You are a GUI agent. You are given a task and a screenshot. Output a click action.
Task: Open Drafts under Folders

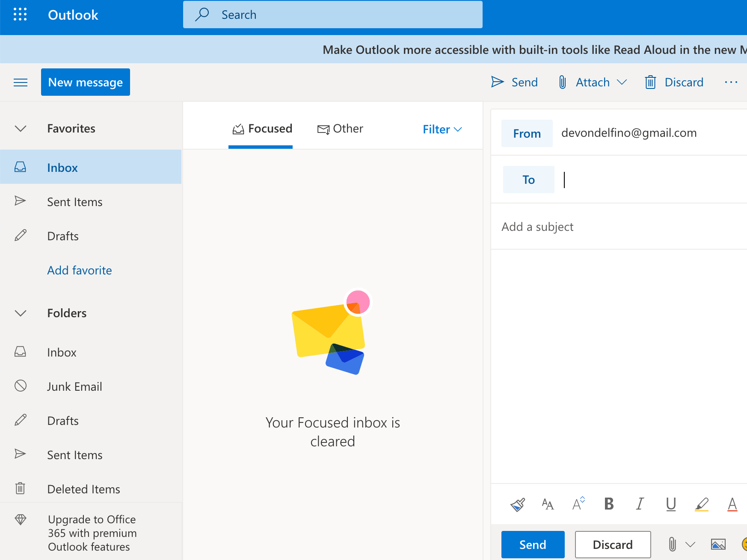[x=91, y=421]
